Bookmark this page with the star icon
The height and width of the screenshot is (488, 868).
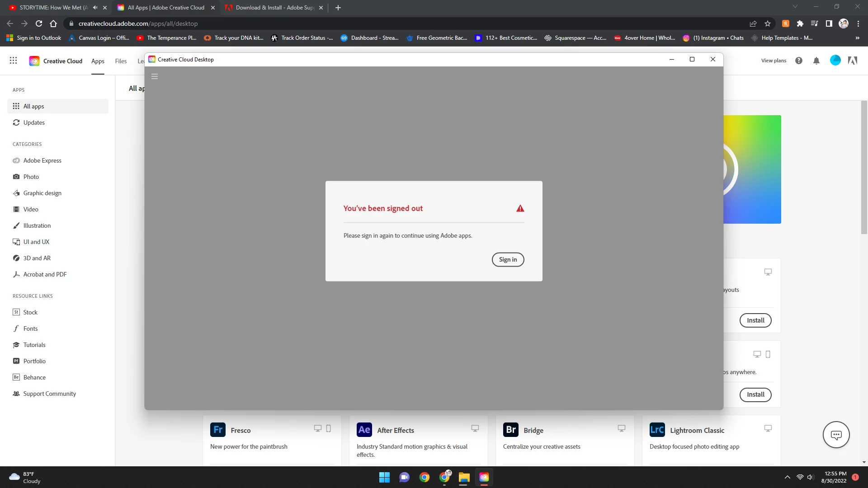click(x=768, y=23)
